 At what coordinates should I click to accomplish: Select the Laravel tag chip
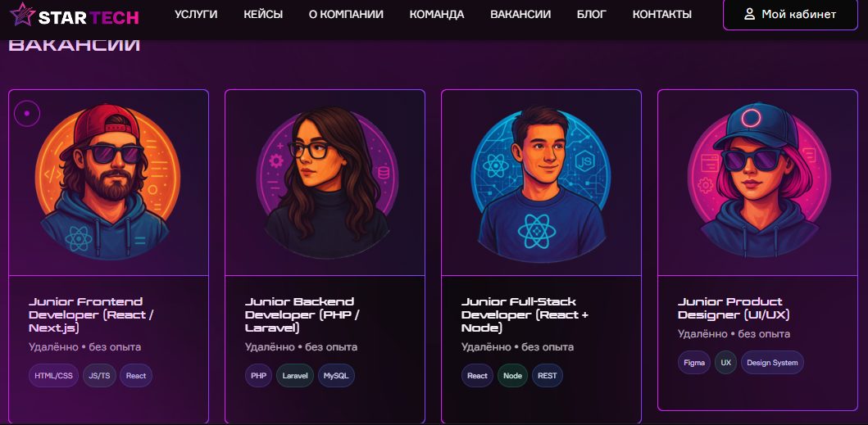point(295,376)
